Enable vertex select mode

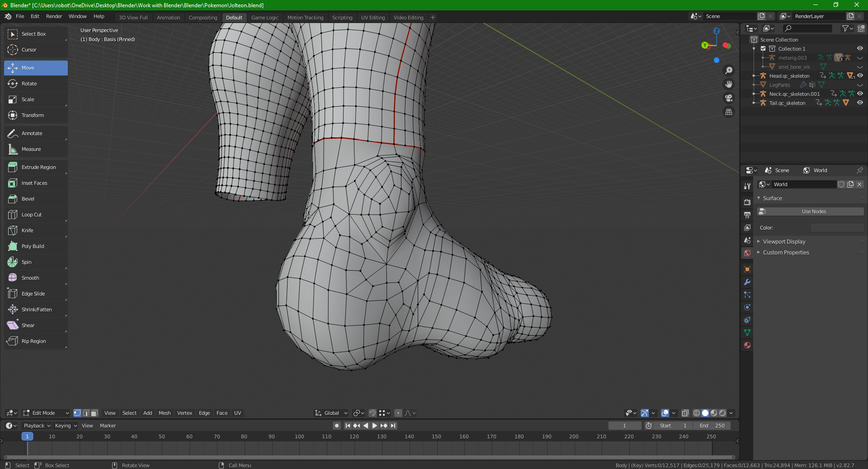click(x=77, y=413)
